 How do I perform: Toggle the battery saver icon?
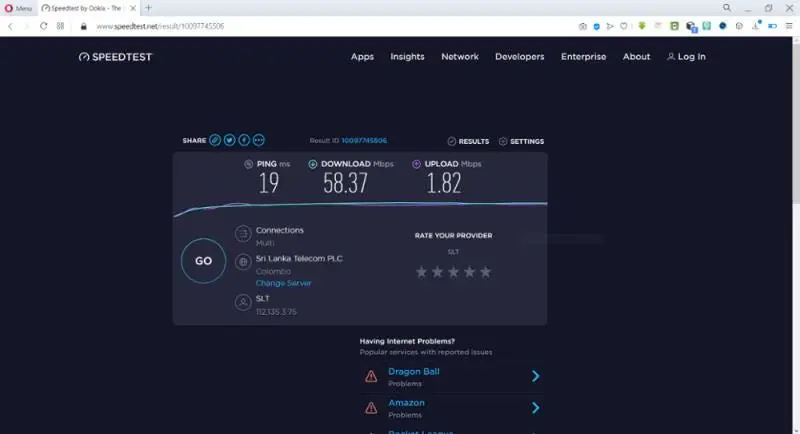pyautogui.click(x=772, y=26)
